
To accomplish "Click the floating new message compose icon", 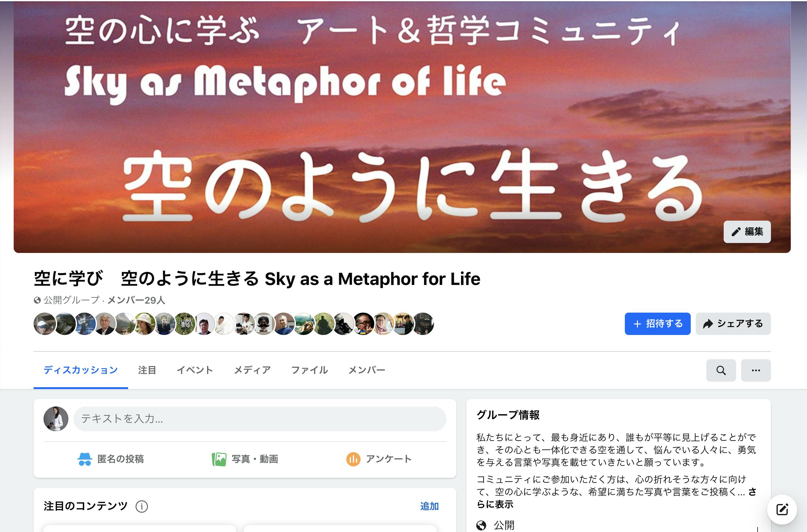I will click(782, 509).
